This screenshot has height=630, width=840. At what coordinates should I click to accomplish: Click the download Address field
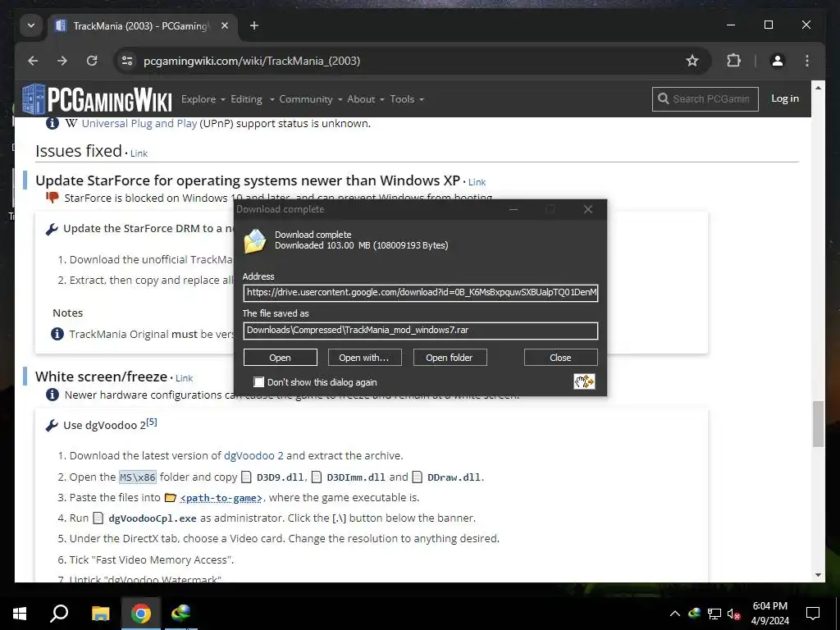tap(421, 293)
